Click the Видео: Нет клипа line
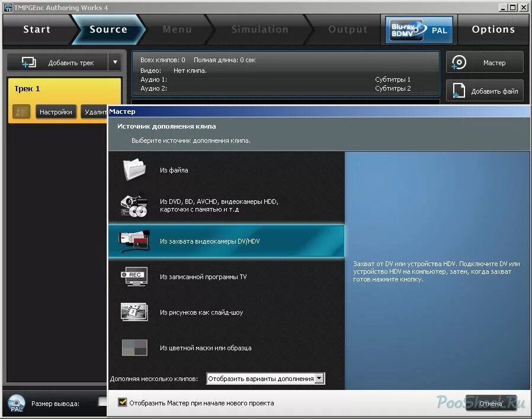This screenshot has height=419, width=532. coord(174,71)
